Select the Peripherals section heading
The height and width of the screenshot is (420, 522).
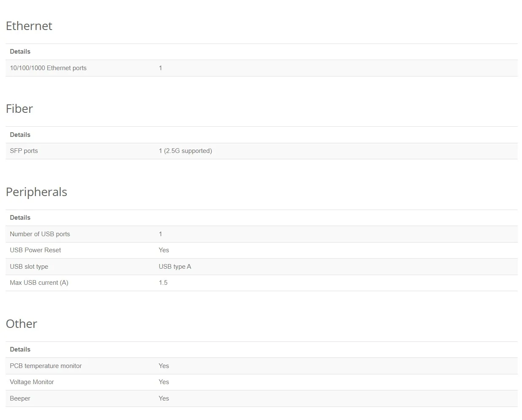pos(36,192)
